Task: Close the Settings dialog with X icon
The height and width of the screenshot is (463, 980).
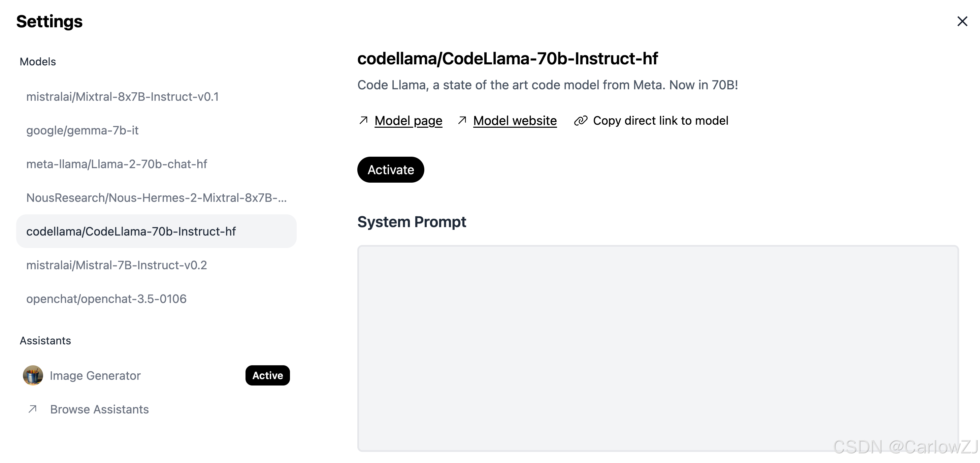Action: [x=962, y=21]
